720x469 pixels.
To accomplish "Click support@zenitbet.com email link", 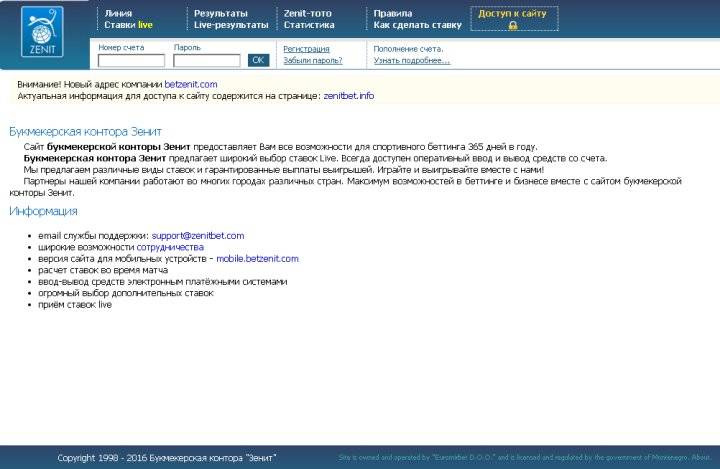I will (x=198, y=236).
